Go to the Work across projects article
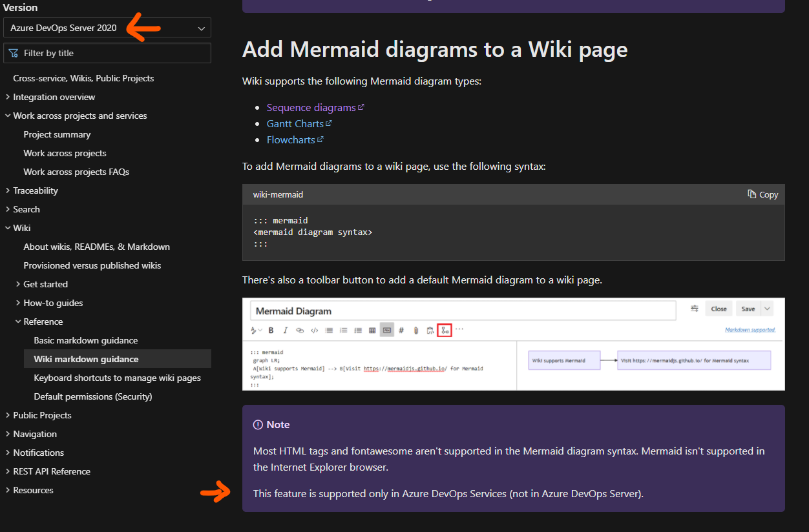The image size is (809, 532). coord(65,153)
